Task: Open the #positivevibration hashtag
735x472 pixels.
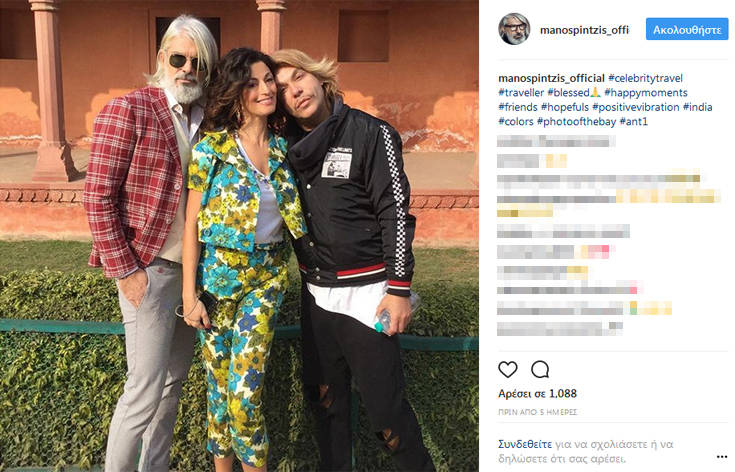Action: coord(636,107)
